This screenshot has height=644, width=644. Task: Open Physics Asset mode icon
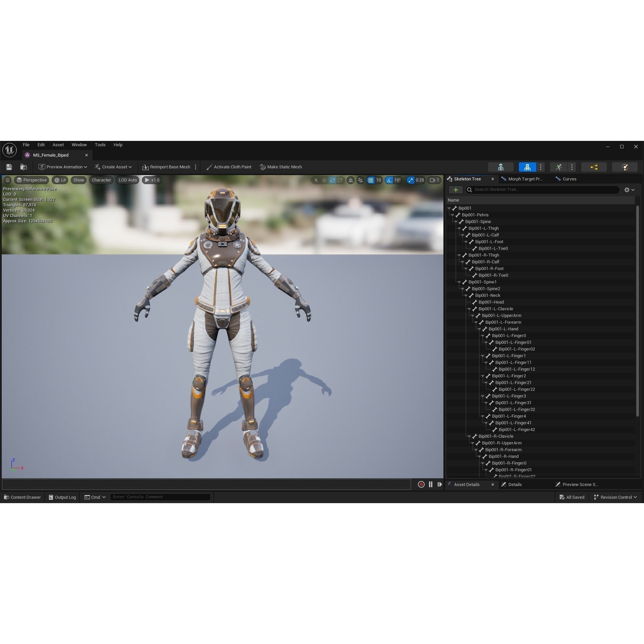click(x=625, y=167)
